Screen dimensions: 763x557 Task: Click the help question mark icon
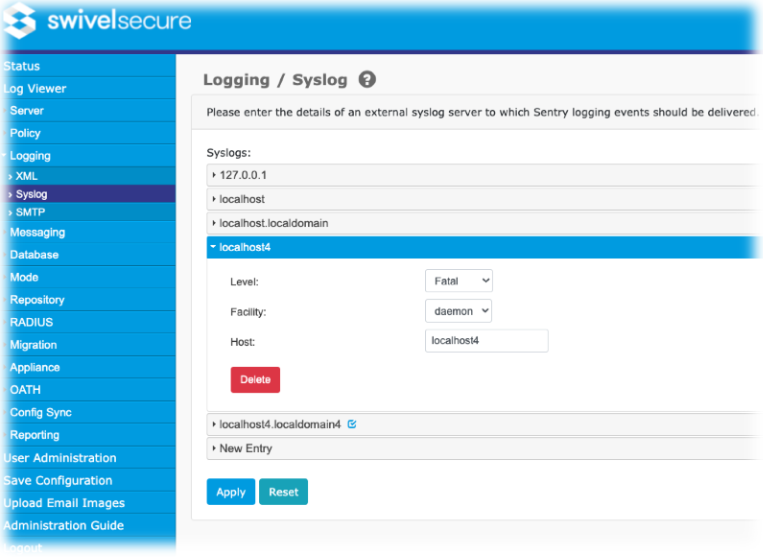367,79
